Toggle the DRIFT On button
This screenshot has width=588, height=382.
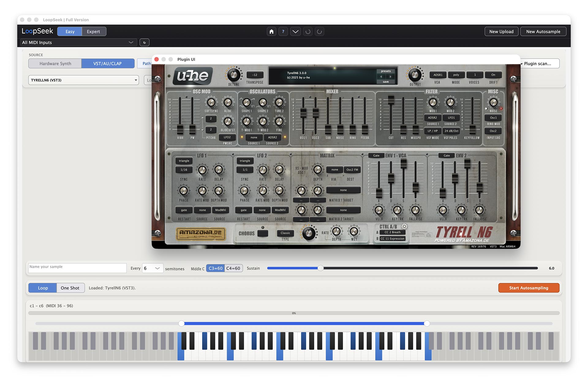click(x=493, y=75)
